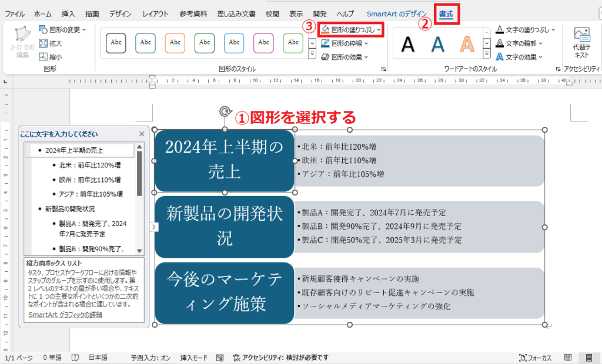Image resolution: width=602 pixels, height=364 pixels.
Task: Apply the purple outline Abc shape style
Action: pos(264,43)
